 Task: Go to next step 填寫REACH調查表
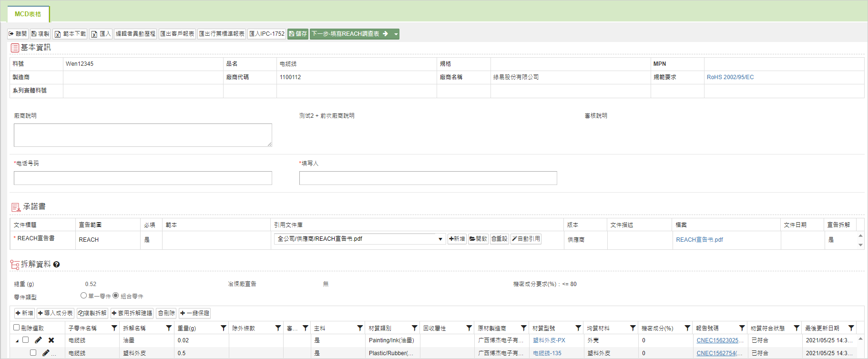point(350,34)
